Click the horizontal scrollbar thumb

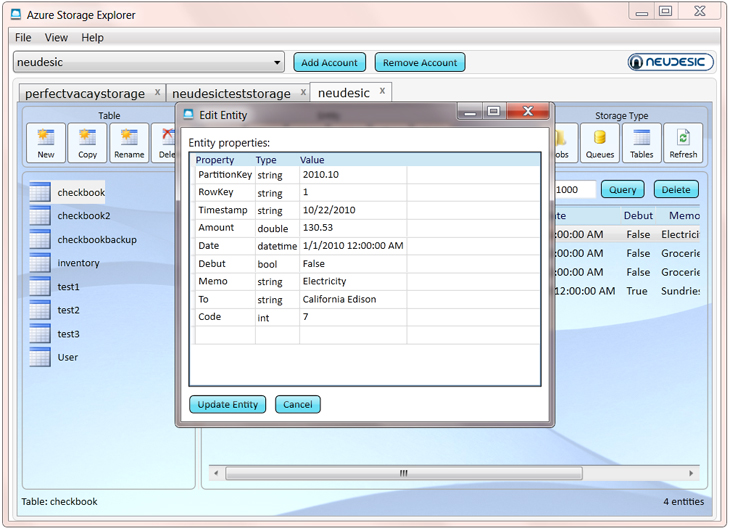coord(404,473)
